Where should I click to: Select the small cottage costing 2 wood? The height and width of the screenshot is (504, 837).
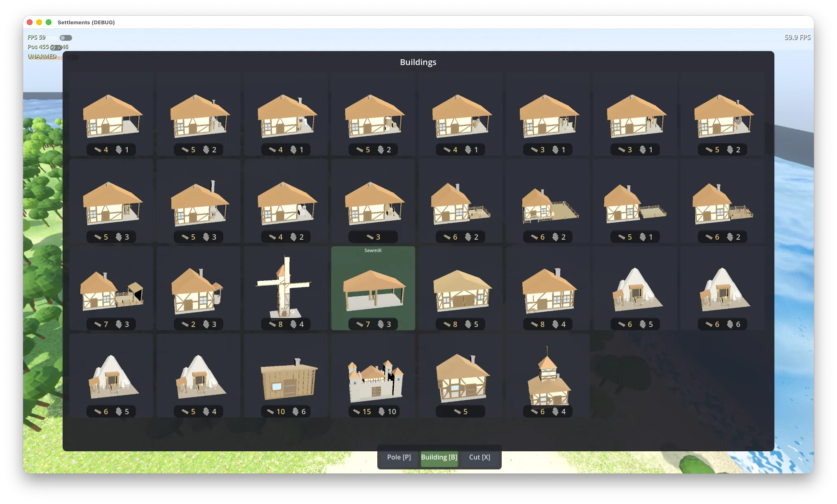pos(198,288)
